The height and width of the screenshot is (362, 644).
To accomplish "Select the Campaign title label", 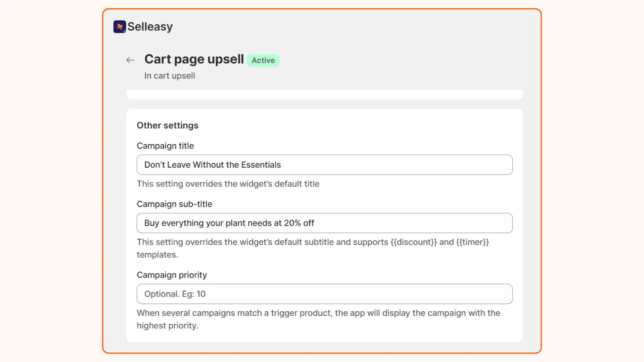I will [165, 146].
